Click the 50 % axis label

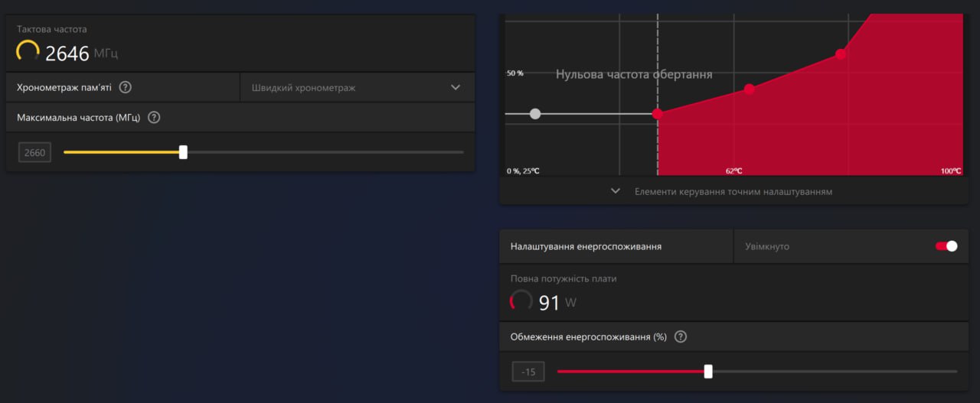(515, 73)
